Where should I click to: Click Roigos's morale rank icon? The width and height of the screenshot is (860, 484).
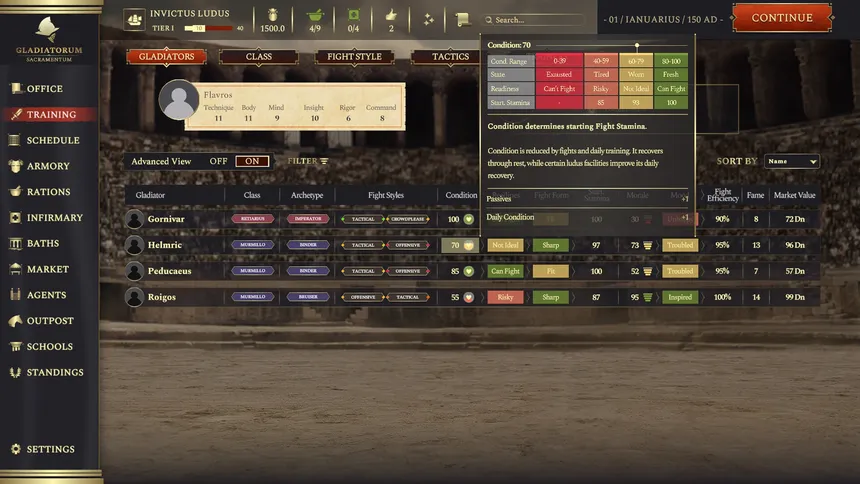pos(648,297)
